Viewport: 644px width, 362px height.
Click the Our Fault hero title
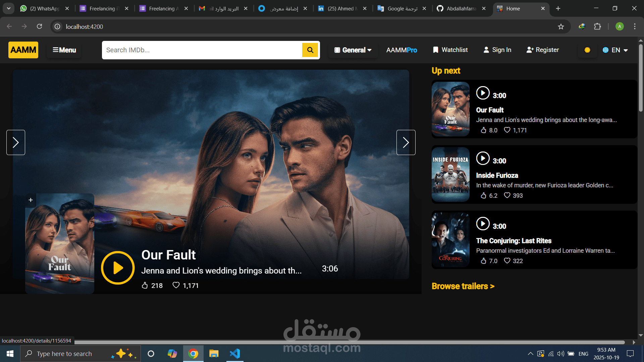(168, 255)
